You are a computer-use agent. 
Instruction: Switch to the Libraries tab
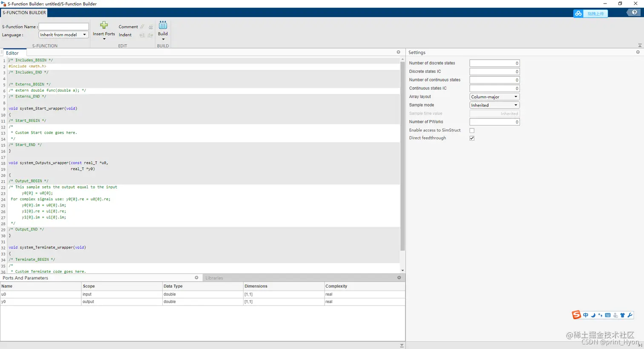point(214,278)
